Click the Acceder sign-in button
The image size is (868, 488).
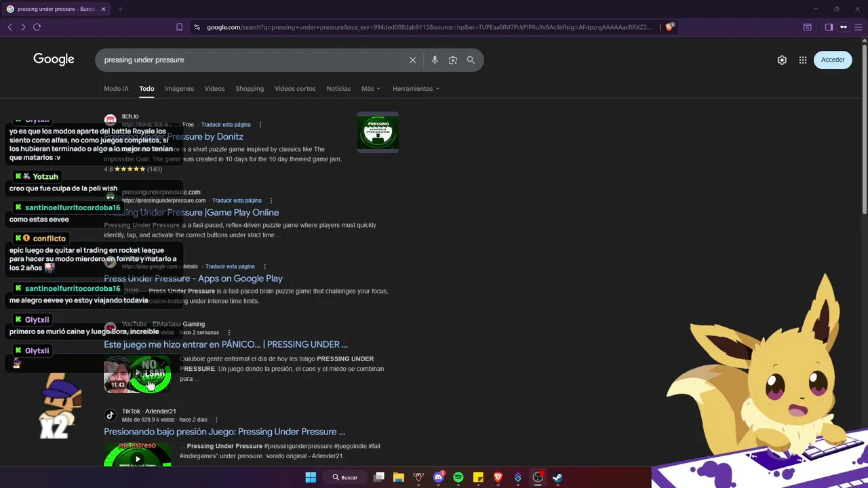point(833,60)
